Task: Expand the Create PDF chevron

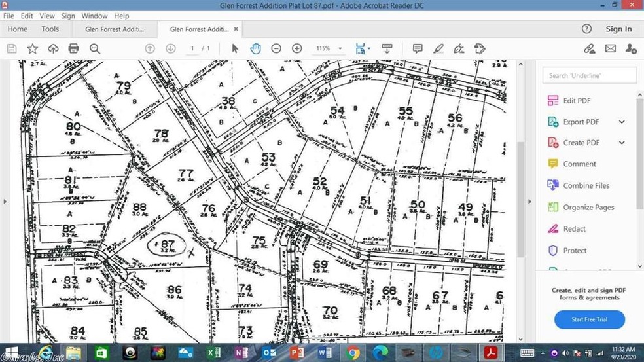Action: click(622, 143)
